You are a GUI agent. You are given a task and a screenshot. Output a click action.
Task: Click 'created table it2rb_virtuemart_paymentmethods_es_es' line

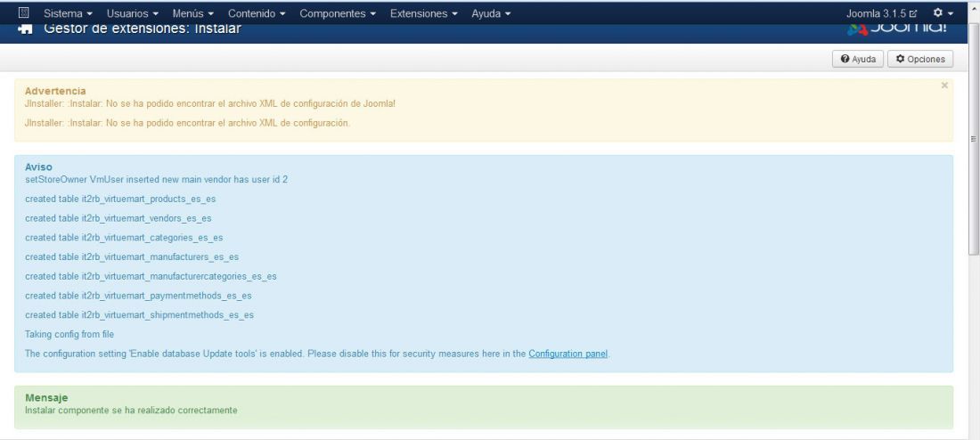pos(138,296)
